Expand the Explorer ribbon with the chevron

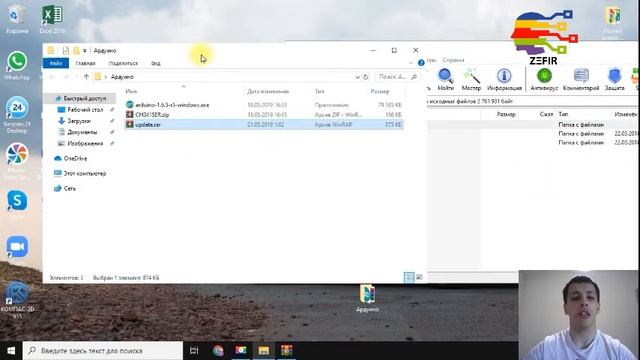(x=411, y=63)
